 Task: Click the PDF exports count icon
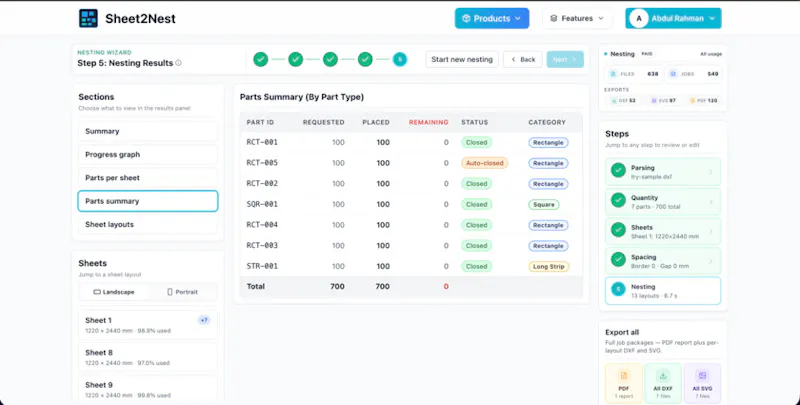pyautogui.click(x=692, y=100)
